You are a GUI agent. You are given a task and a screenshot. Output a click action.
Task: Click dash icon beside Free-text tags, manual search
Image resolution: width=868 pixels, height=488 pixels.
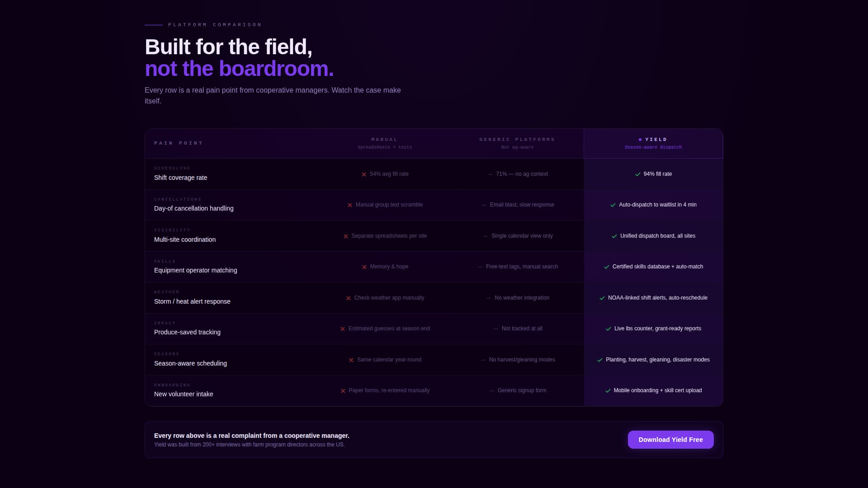(480, 267)
